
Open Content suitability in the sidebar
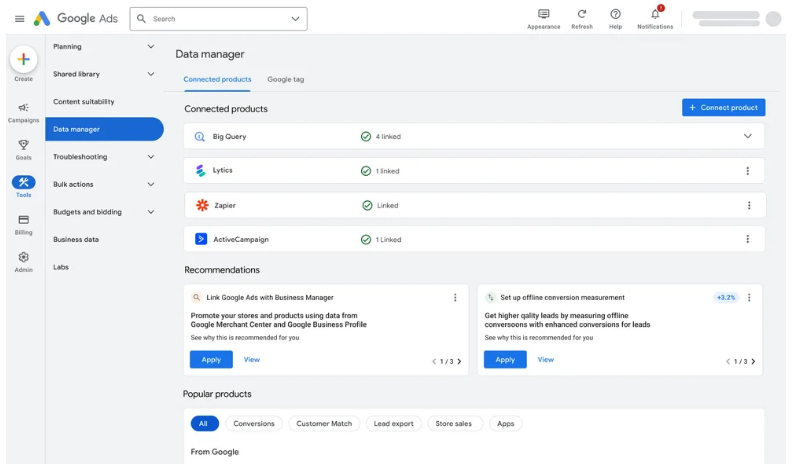point(84,102)
